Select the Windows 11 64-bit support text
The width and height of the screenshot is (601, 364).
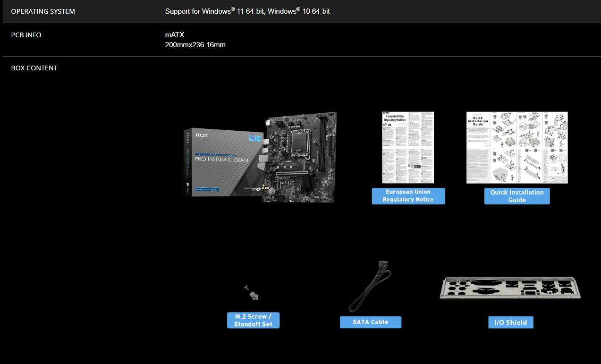click(247, 11)
